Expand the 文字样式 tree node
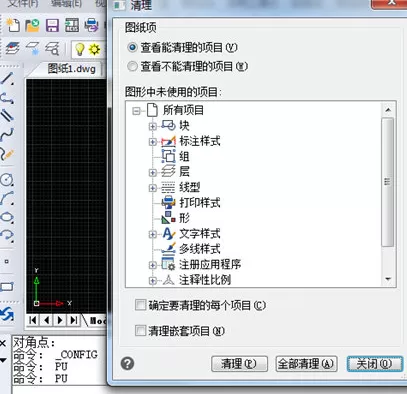This screenshot has height=394, width=407. coord(153,234)
